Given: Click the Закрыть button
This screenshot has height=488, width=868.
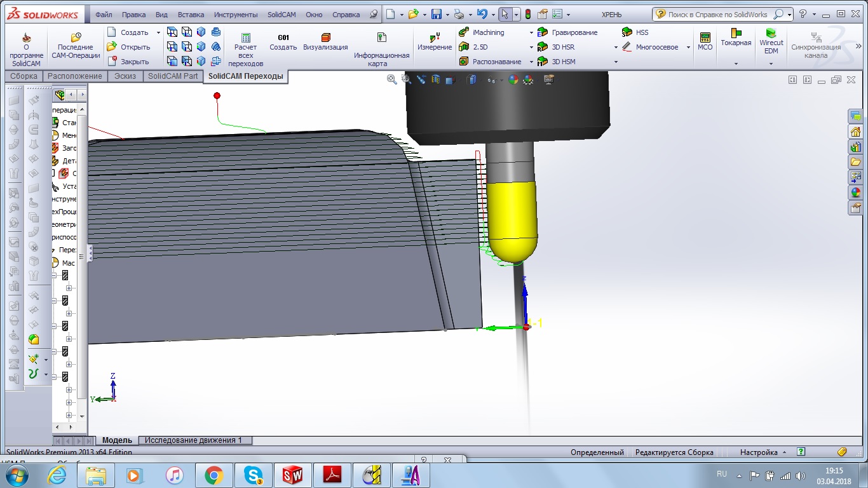Looking at the screenshot, I should click(128, 62).
